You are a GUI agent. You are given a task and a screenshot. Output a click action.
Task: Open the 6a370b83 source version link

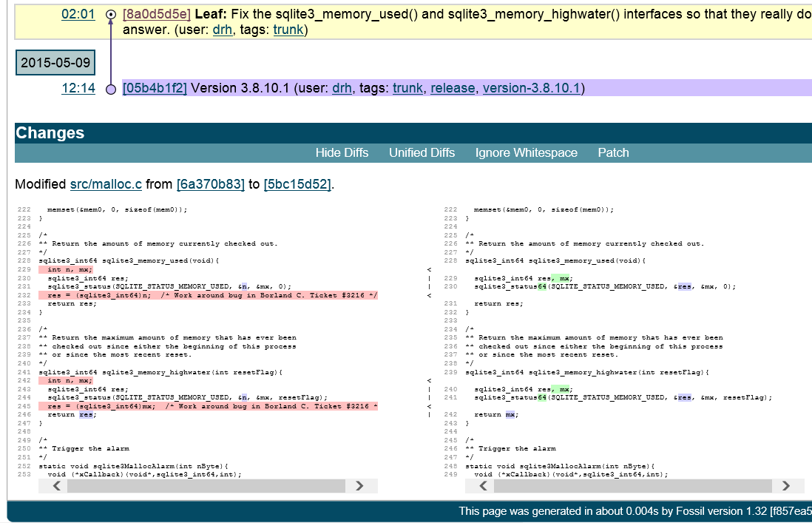209,184
